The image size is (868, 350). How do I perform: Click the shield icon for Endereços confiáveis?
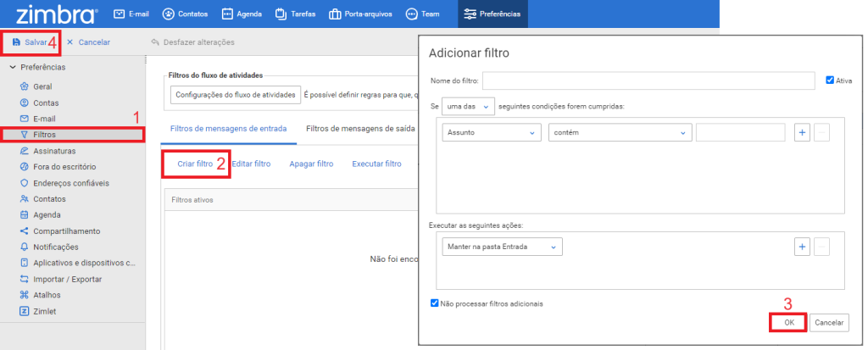[x=24, y=183]
